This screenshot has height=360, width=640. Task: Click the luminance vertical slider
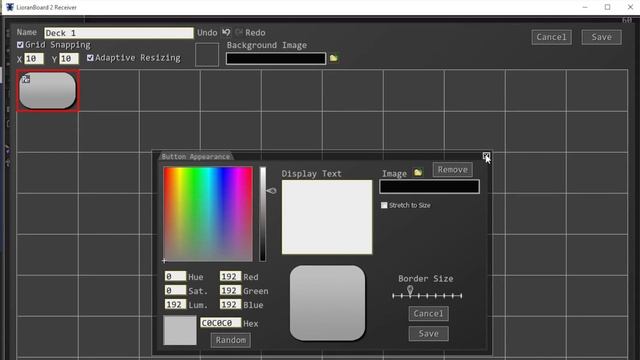click(263, 214)
